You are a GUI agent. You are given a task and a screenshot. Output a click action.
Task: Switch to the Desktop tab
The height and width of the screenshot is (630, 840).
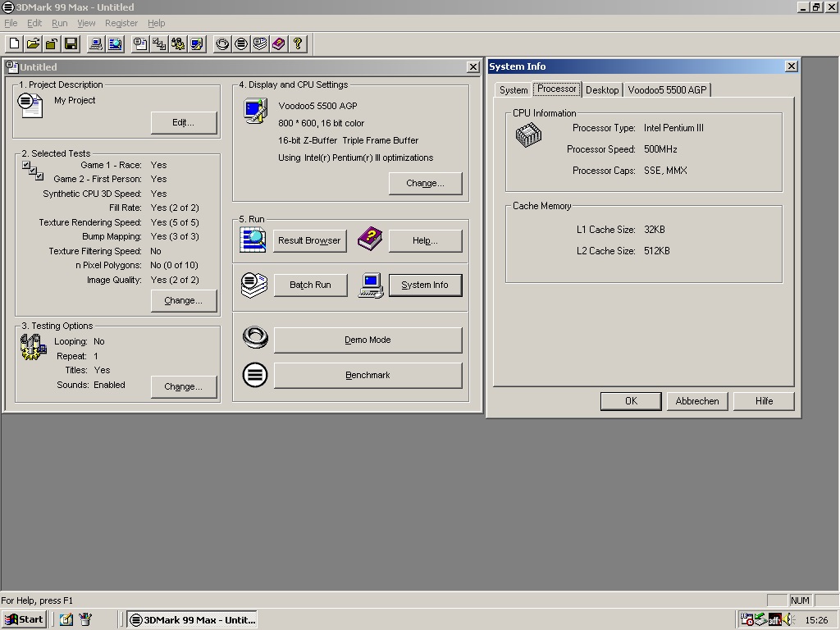coord(602,90)
